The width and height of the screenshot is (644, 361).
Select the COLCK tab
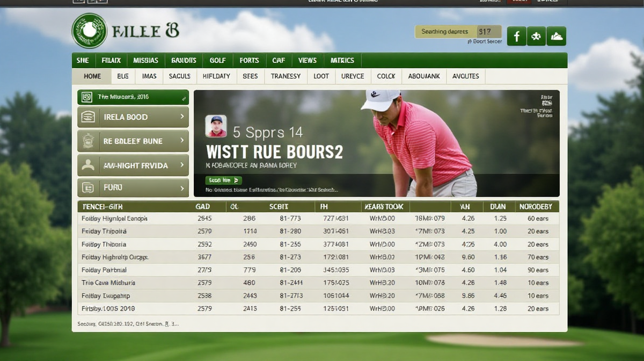(386, 76)
